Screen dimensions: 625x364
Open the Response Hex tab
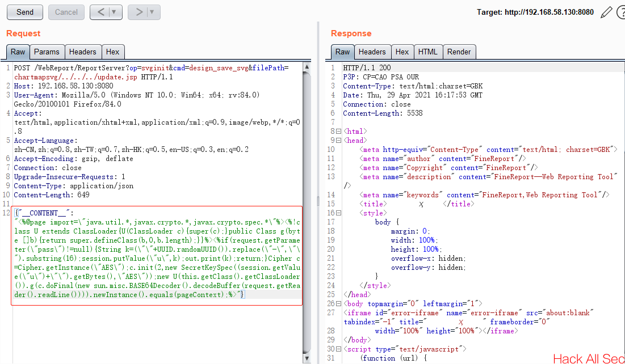tap(402, 52)
